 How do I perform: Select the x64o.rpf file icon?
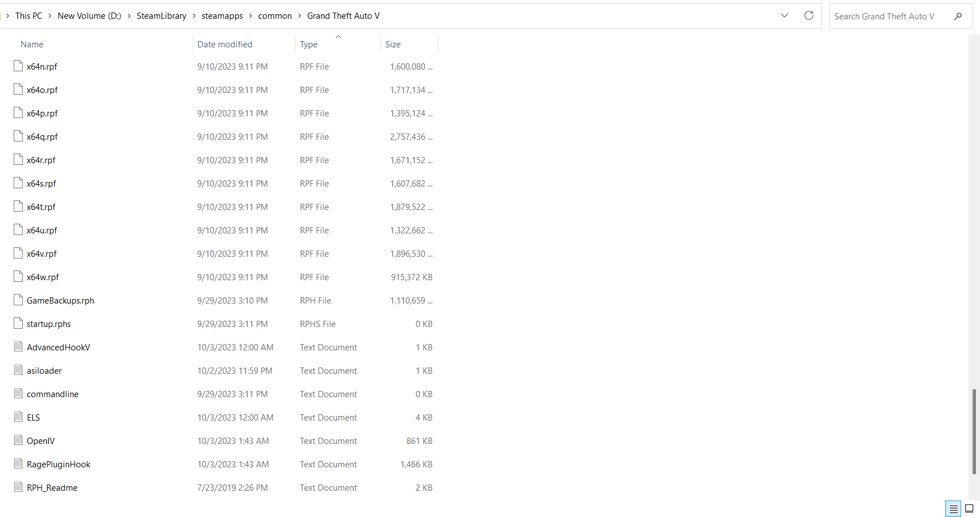(18, 90)
